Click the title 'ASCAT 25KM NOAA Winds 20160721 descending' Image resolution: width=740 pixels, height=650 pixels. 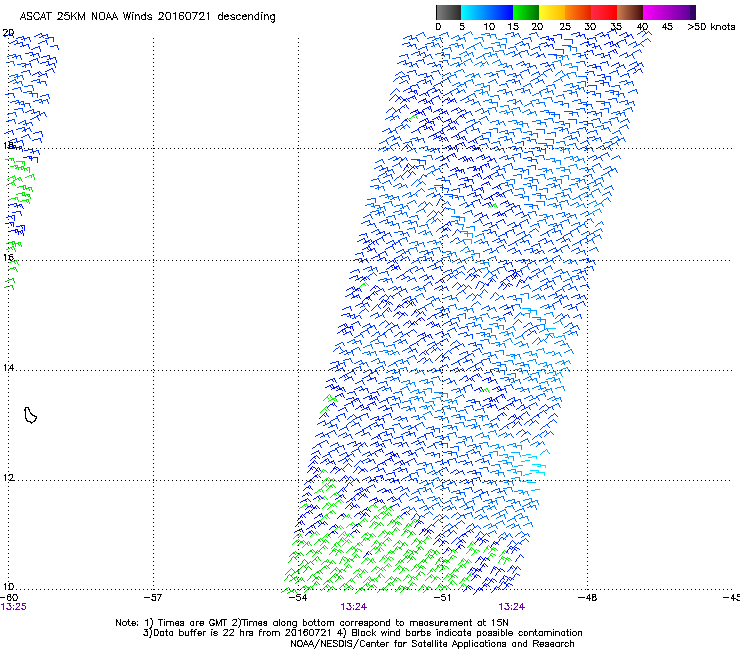[147, 17]
